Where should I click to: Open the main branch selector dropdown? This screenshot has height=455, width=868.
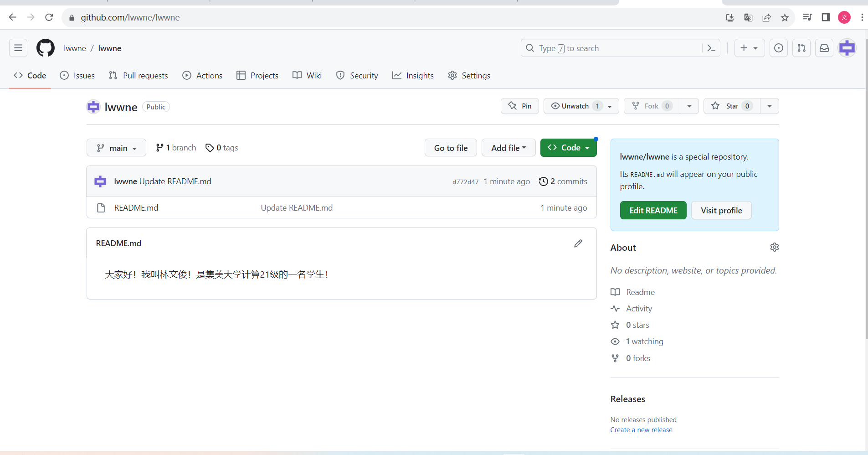[116, 148]
